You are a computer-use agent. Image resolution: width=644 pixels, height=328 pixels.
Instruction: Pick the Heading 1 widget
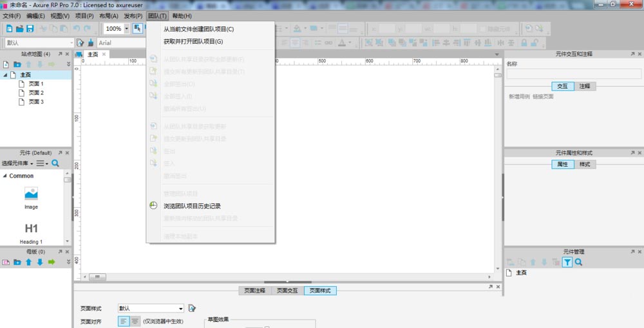click(31, 233)
